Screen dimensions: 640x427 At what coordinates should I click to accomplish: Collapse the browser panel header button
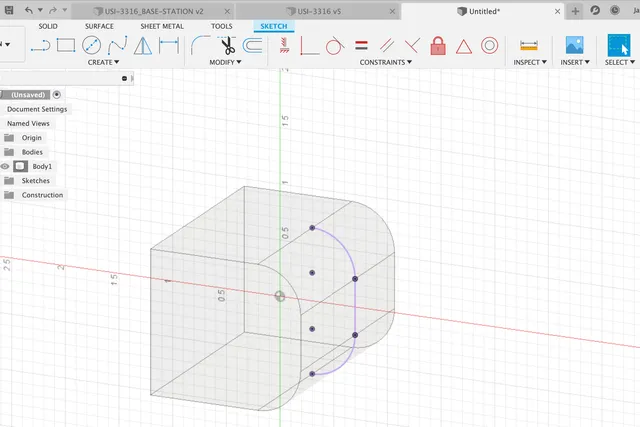click(x=124, y=78)
